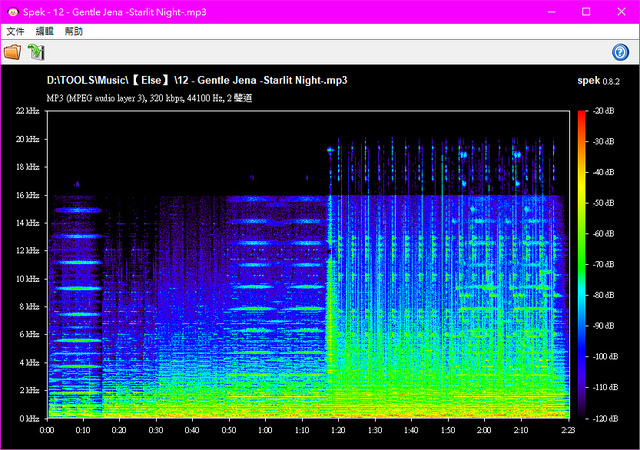Screen dimensions: 640x450
Task: Click the spek 0.8.2 version label
Action: [x=600, y=80]
